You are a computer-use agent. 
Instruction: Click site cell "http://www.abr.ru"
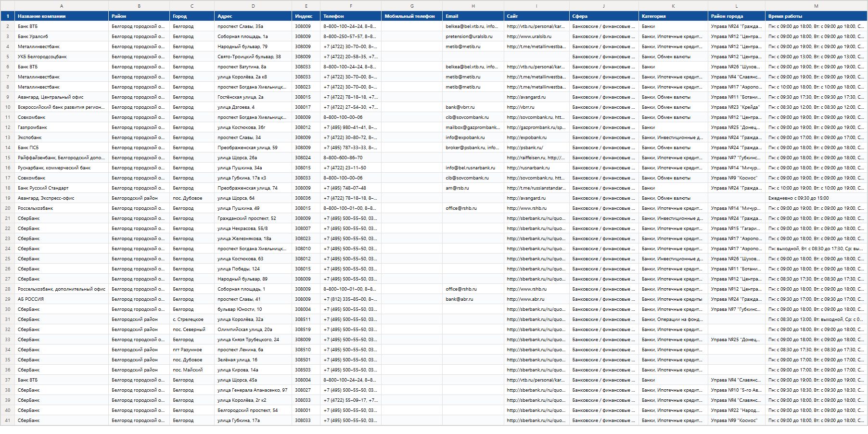click(x=536, y=299)
